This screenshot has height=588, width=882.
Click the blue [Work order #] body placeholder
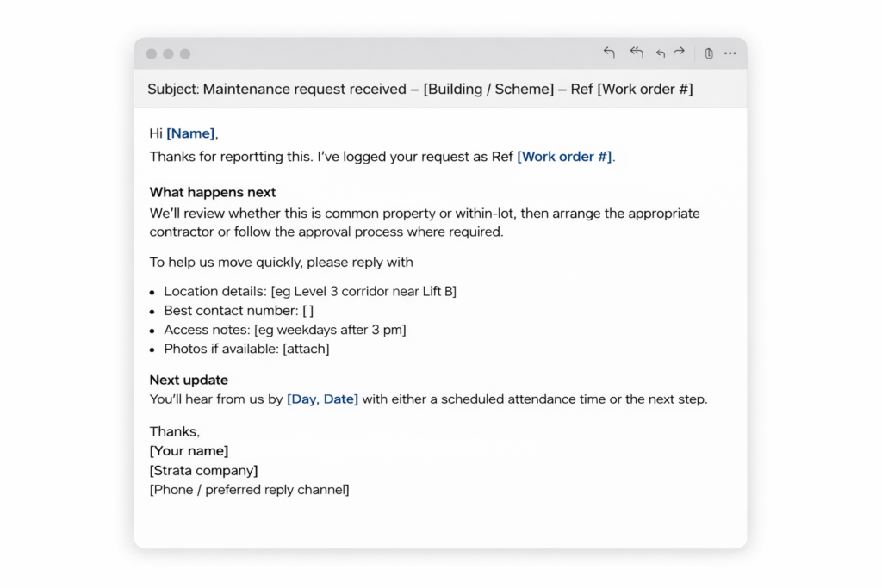tap(564, 157)
